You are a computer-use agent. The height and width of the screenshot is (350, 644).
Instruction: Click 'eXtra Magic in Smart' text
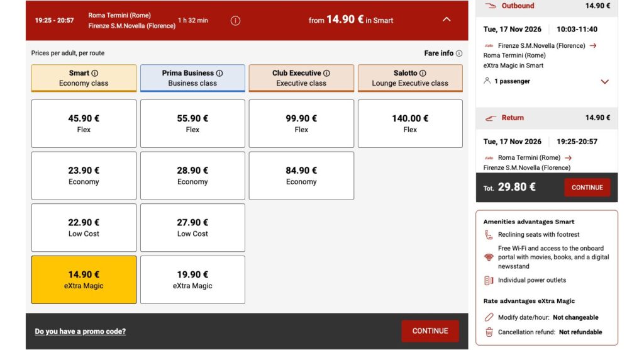click(x=513, y=65)
